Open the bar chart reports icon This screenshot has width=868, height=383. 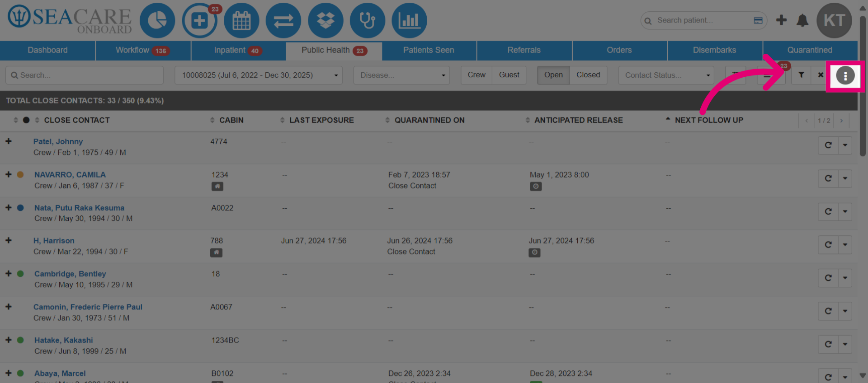(409, 21)
